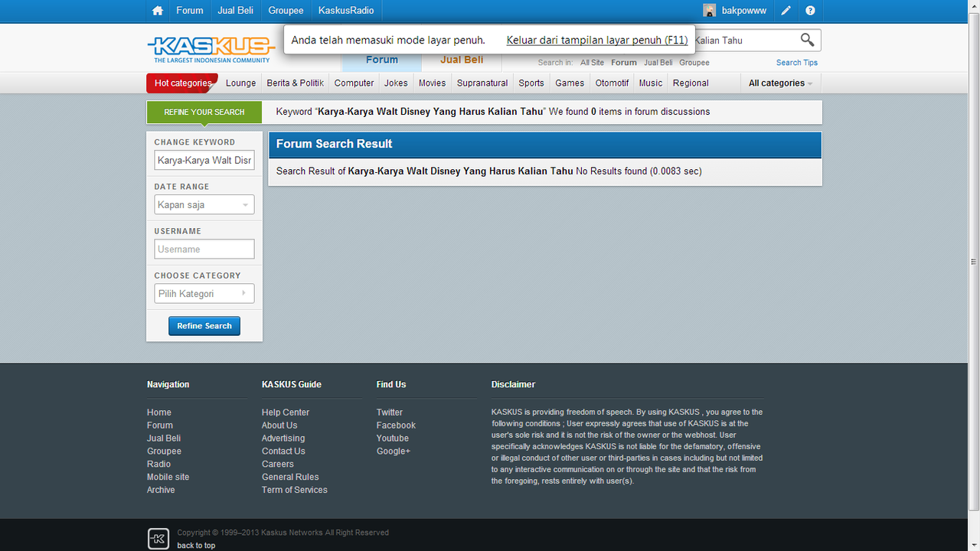Open Lounge category
Image resolution: width=980 pixels, height=551 pixels.
(x=240, y=83)
